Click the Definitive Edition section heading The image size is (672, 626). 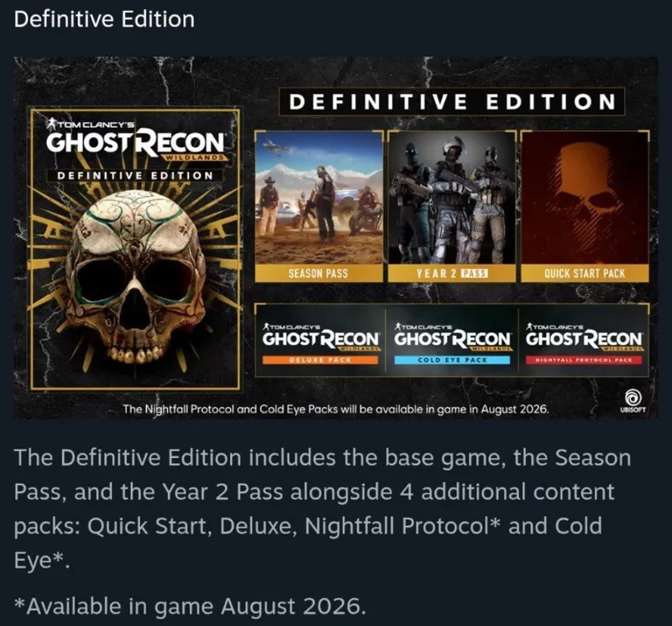coord(104,19)
